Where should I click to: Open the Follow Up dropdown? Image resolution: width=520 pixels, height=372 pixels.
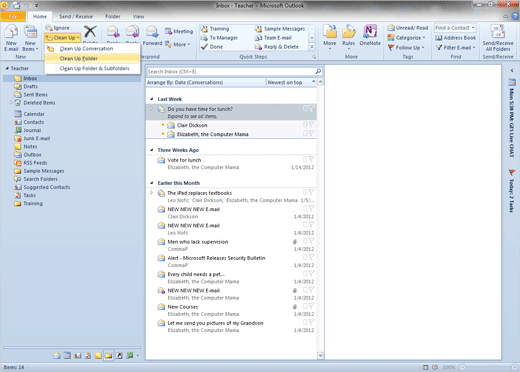[406, 48]
